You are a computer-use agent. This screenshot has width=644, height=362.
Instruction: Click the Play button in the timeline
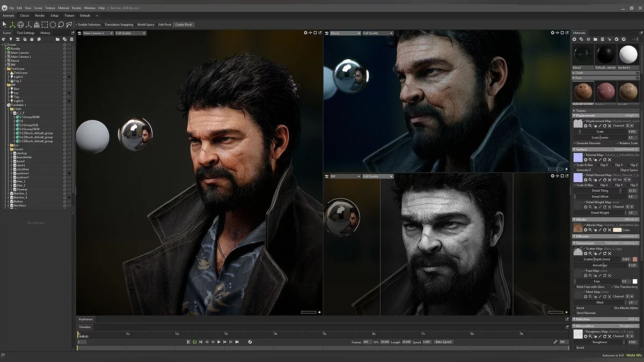(218, 342)
